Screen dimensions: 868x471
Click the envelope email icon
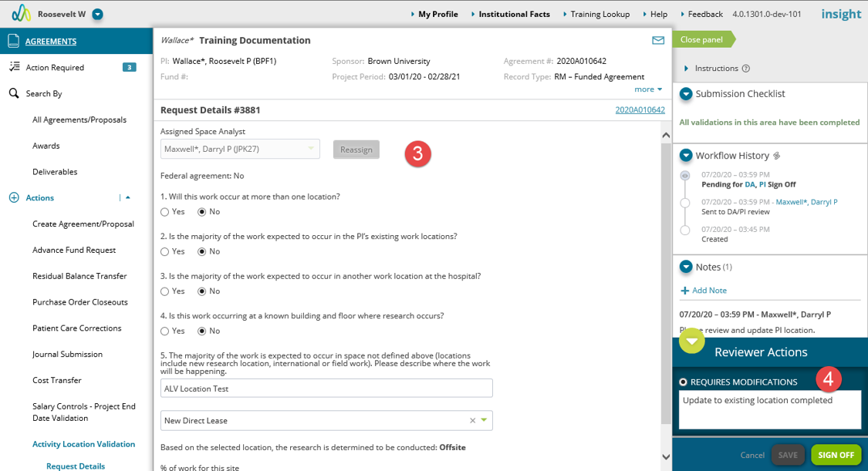point(657,40)
